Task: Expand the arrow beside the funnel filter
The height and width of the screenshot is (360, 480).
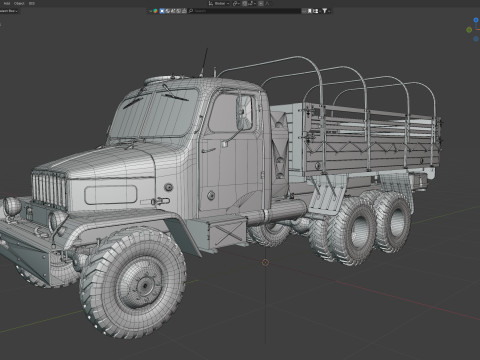Action: [x=329, y=11]
